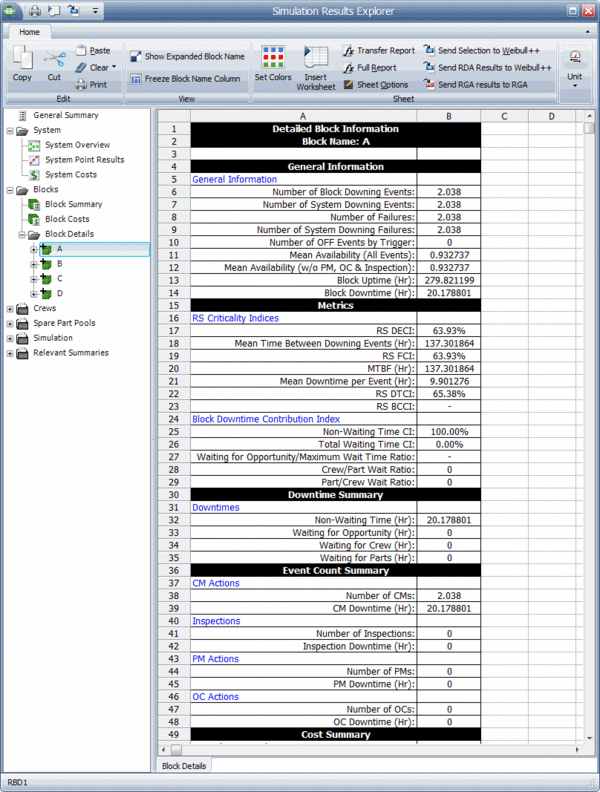This screenshot has width=600, height=792.
Task: Click the Copy icon in the ribbon
Action: point(22,58)
